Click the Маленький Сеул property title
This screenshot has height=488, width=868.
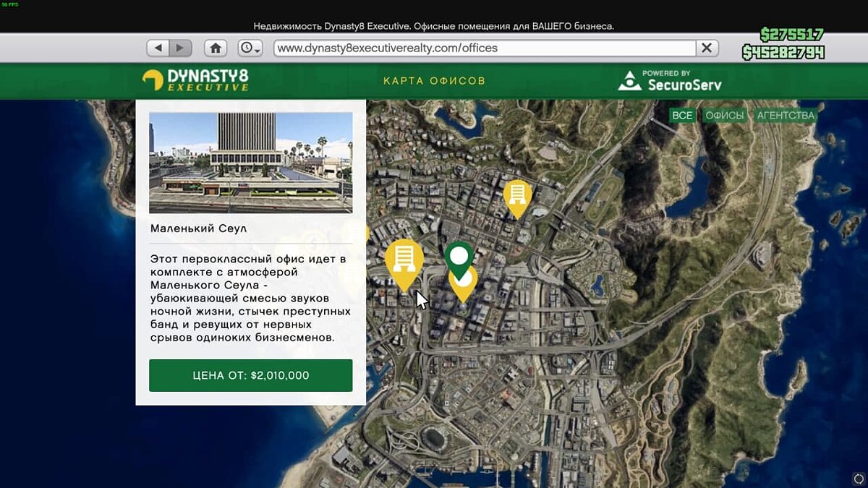click(x=198, y=228)
